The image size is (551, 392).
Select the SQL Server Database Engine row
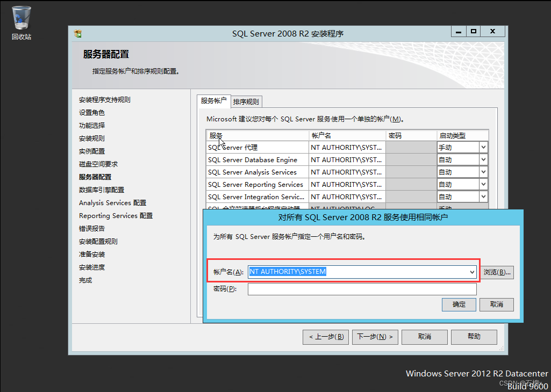click(x=257, y=159)
